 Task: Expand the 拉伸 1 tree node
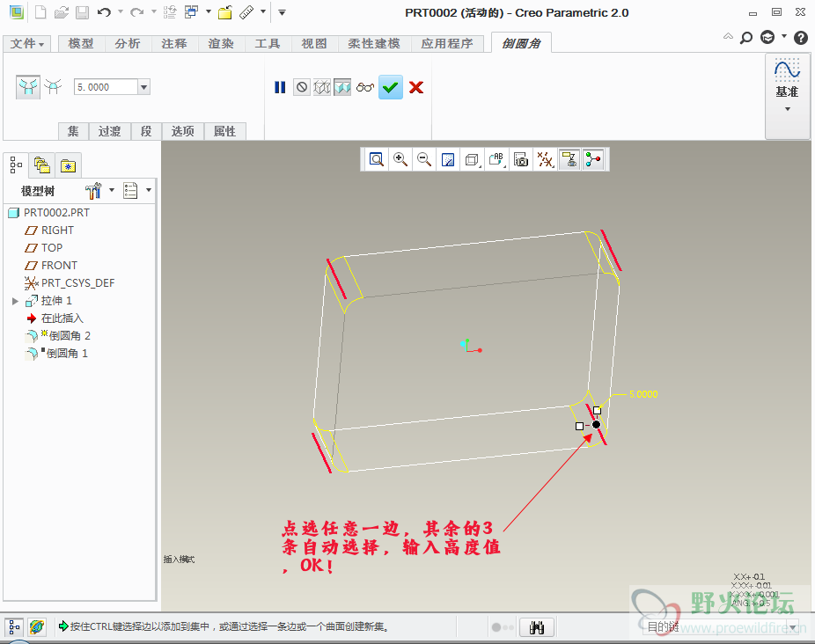[x=15, y=301]
